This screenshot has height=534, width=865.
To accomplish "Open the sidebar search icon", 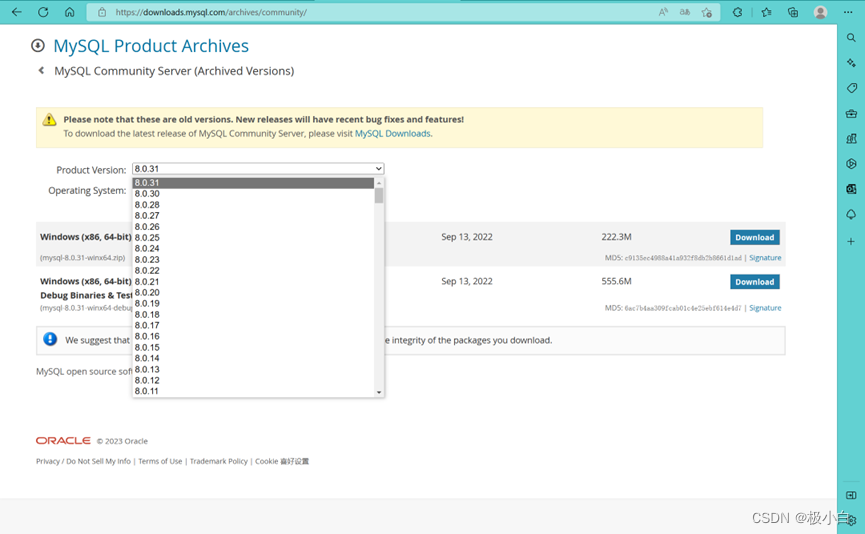I will pos(851,38).
